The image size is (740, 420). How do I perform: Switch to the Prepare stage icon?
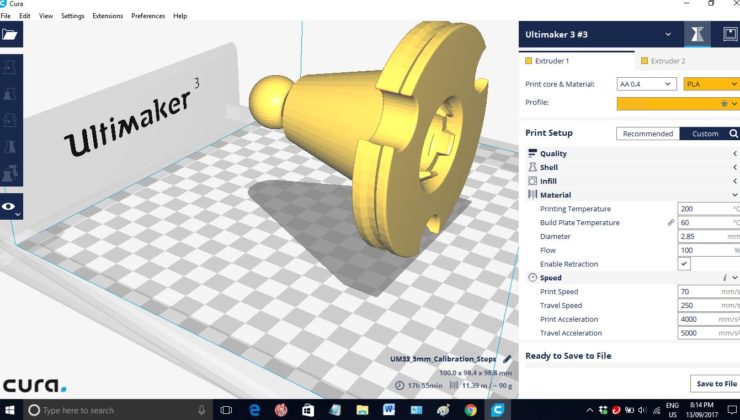pos(697,34)
